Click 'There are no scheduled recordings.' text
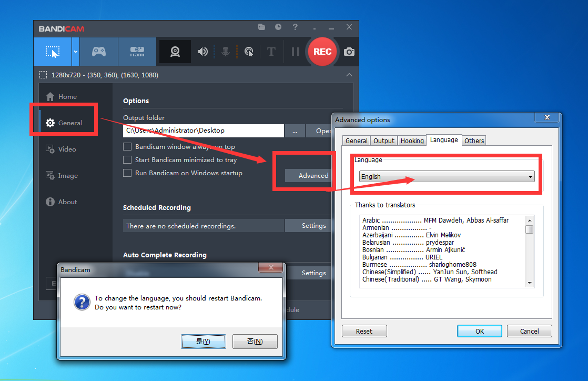 pyautogui.click(x=181, y=226)
